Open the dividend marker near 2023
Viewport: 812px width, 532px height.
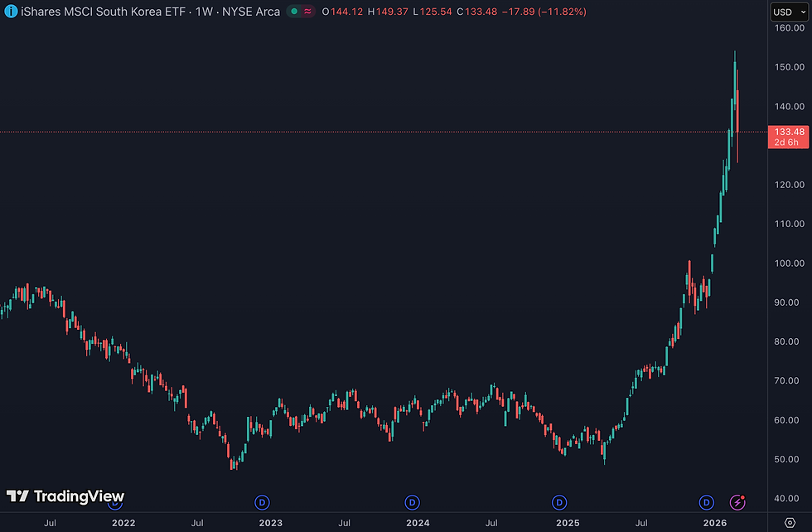pos(262,502)
